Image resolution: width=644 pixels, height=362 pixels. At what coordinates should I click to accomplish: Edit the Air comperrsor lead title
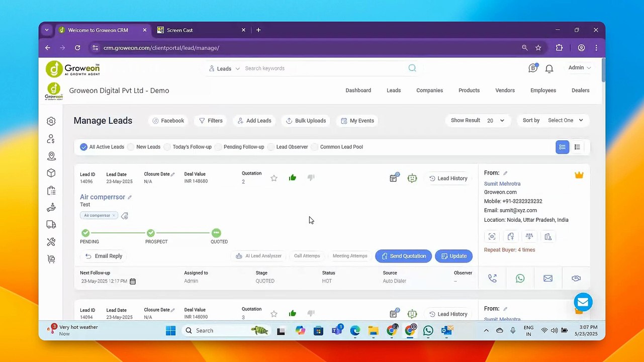[130, 197]
